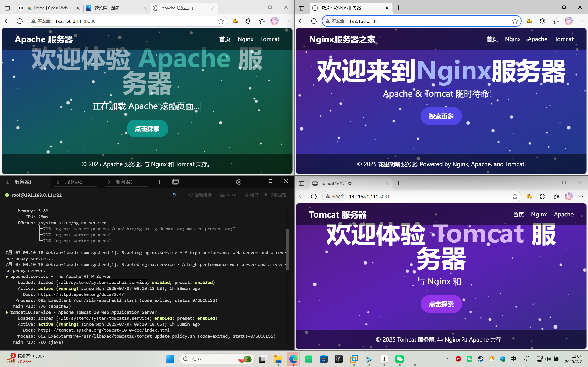Open WeChat from the taskbar

400,359
